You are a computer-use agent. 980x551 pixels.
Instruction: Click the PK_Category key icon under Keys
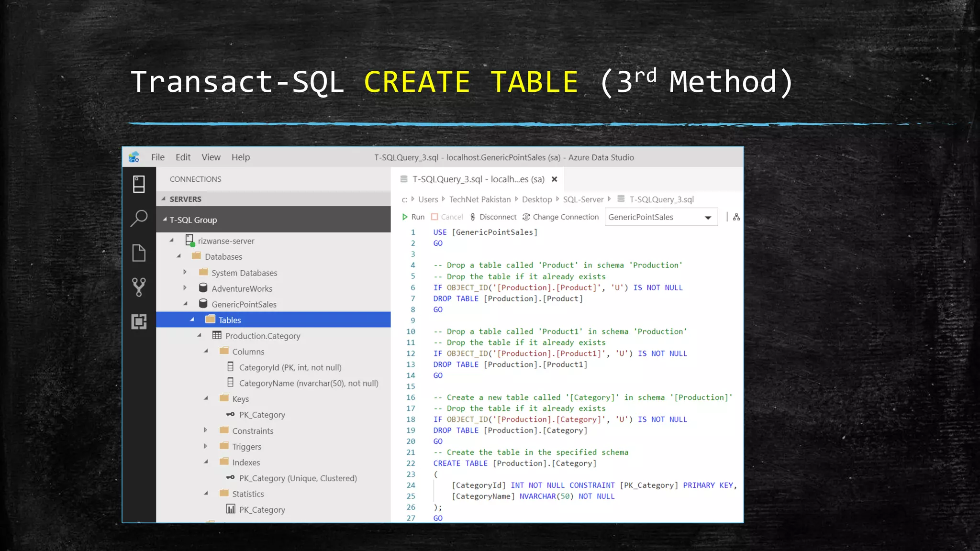230,414
